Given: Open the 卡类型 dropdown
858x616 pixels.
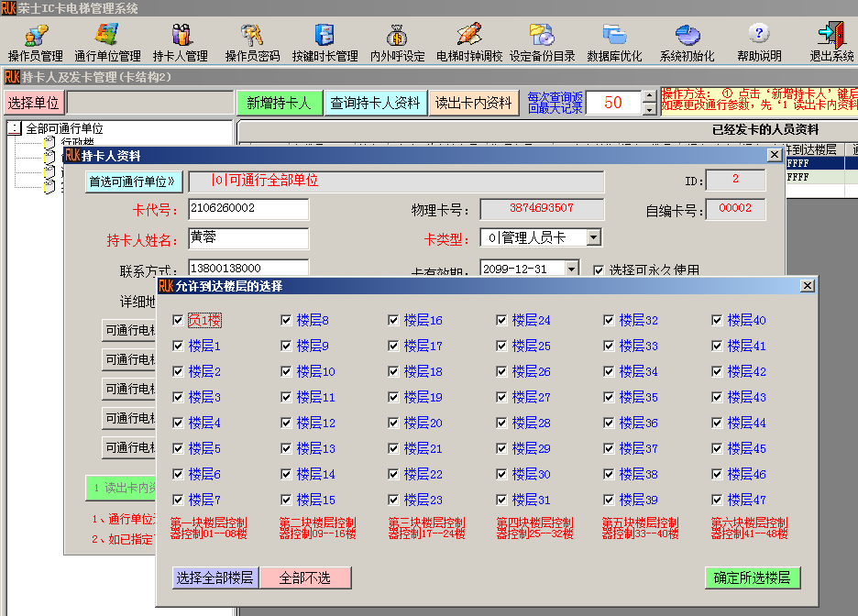Looking at the screenshot, I should 593,238.
